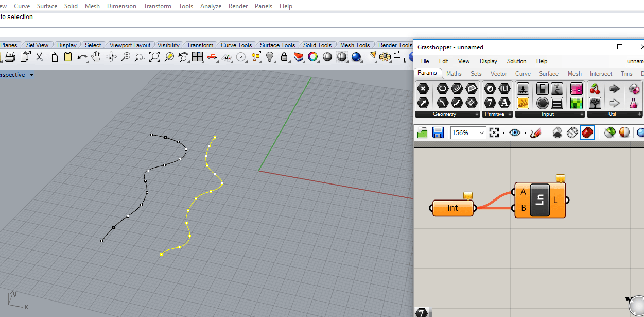Pick the Circle parameter hexagon icon
644x317 pixels.
(442, 89)
